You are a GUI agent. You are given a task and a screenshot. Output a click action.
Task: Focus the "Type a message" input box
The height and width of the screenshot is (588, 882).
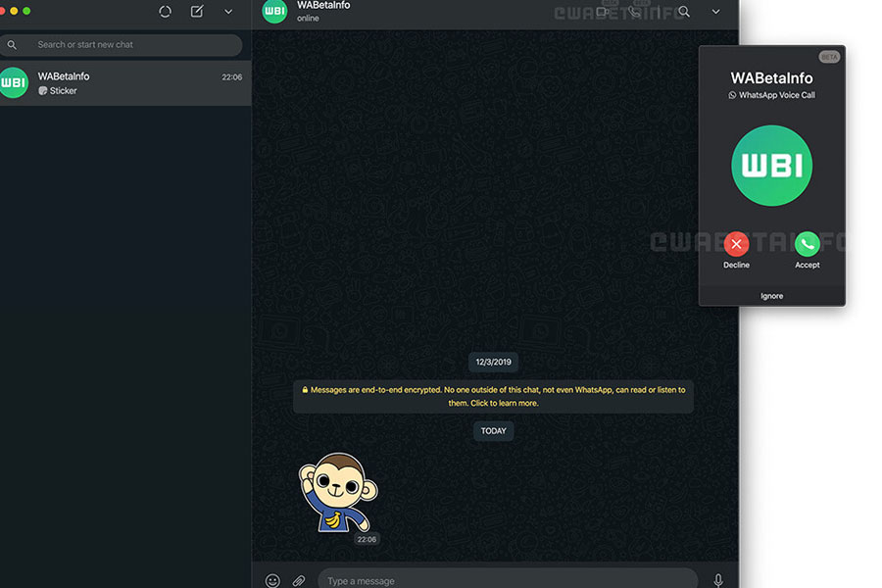(508, 579)
